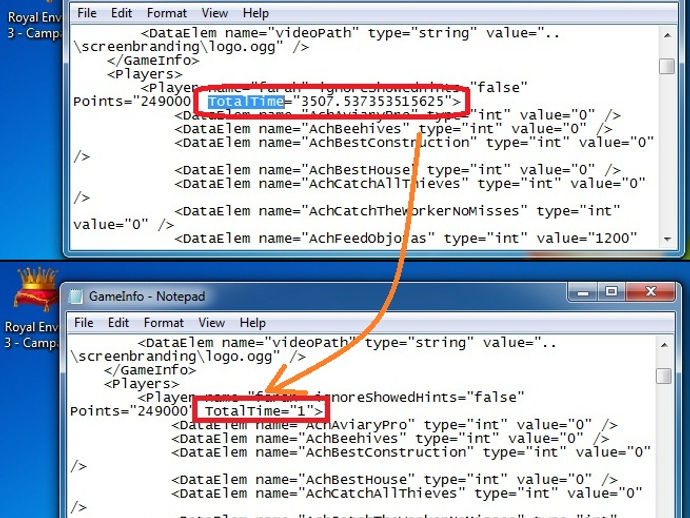Open Help menu in GameInfo Notepad window

[x=253, y=323]
